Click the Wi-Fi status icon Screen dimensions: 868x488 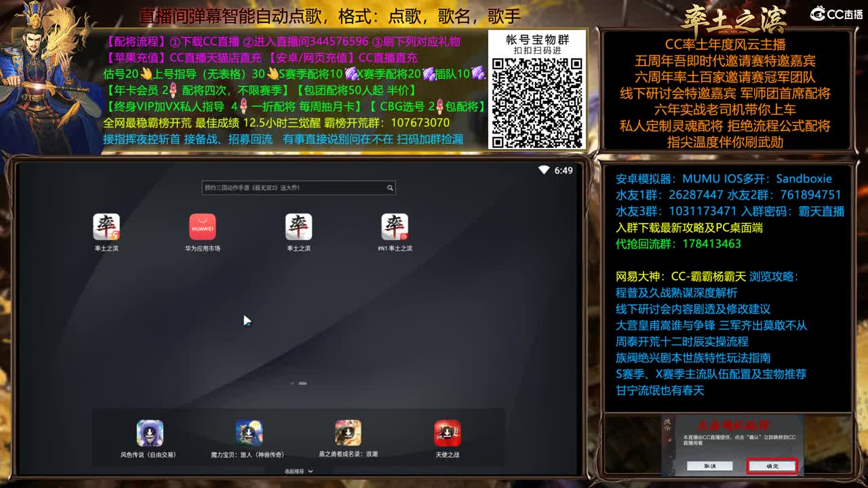(543, 170)
